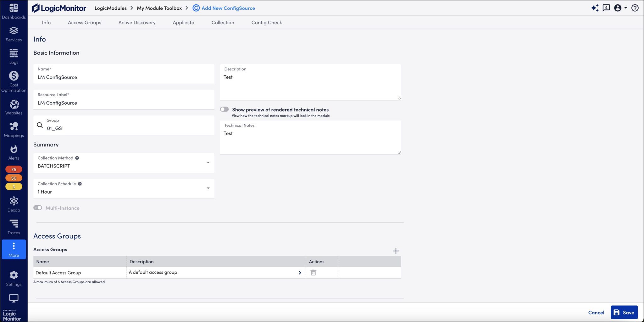Click the Save button

(624, 312)
